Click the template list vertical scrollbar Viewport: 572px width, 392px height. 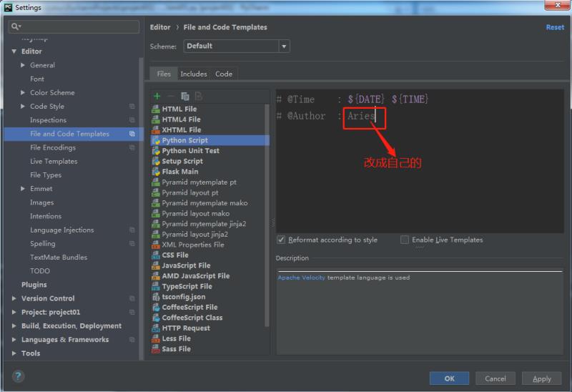(x=267, y=215)
